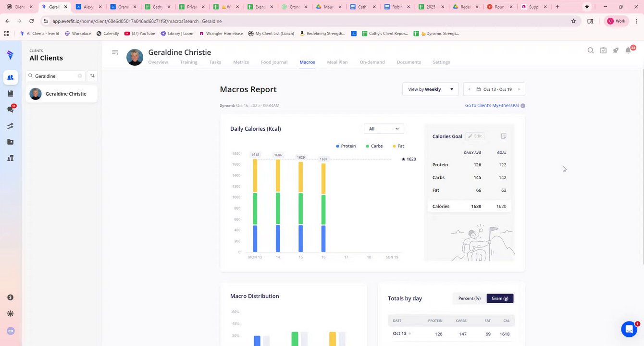Screen dimensions: 644x346
Task: Toggle the Carbs legend item
Action: tap(374, 146)
